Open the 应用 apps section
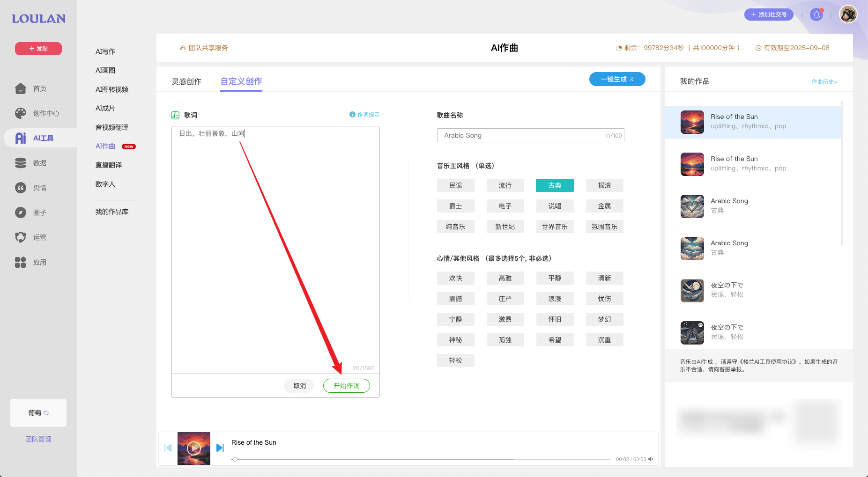This screenshot has width=868, height=477. 39,262
